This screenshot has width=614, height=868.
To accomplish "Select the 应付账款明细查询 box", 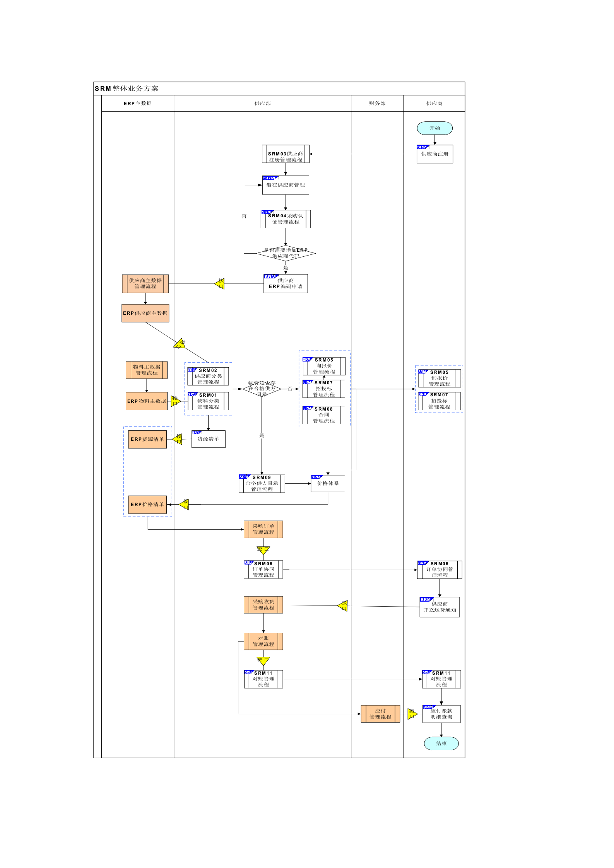I will pyautogui.click(x=441, y=714).
